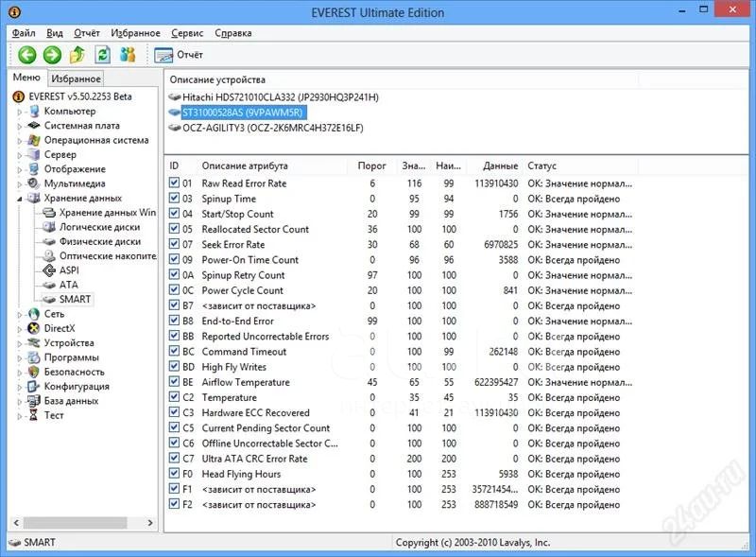Screen dimensions: 756x557
Task: Click the Системная плата icon
Action: click(34, 126)
